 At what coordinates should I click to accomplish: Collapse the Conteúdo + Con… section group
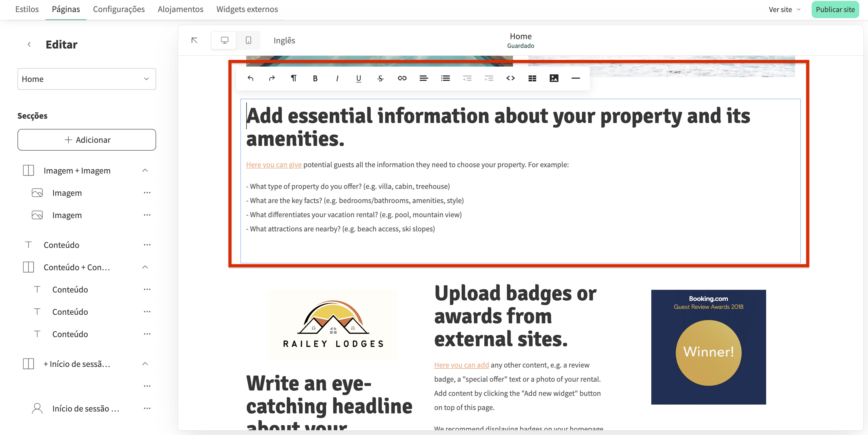(x=145, y=267)
